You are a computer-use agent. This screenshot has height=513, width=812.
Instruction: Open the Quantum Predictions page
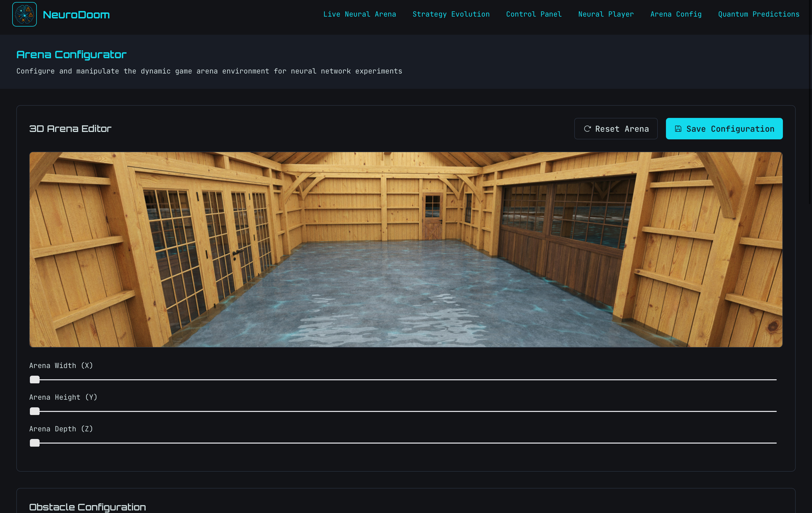(758, 14)
